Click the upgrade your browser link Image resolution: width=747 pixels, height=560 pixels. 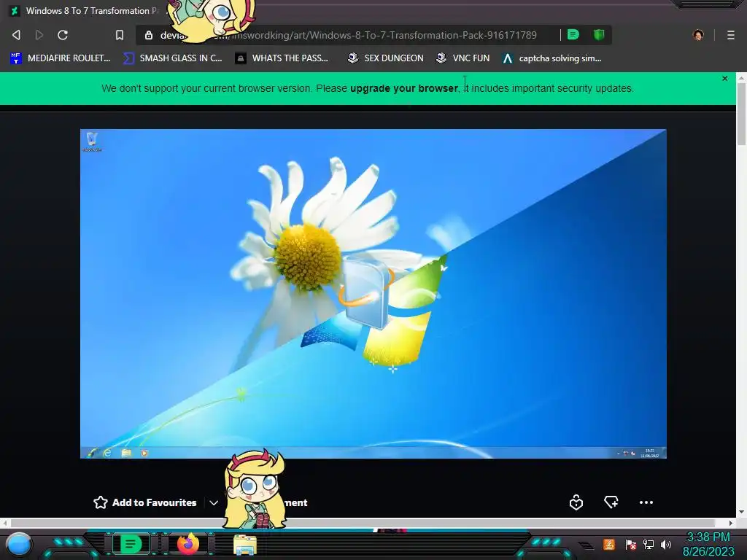point(404,88)
